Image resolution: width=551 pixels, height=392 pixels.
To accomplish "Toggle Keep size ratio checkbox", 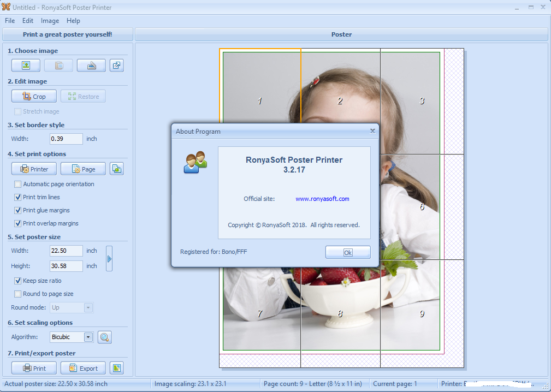I will pos(18,281).
